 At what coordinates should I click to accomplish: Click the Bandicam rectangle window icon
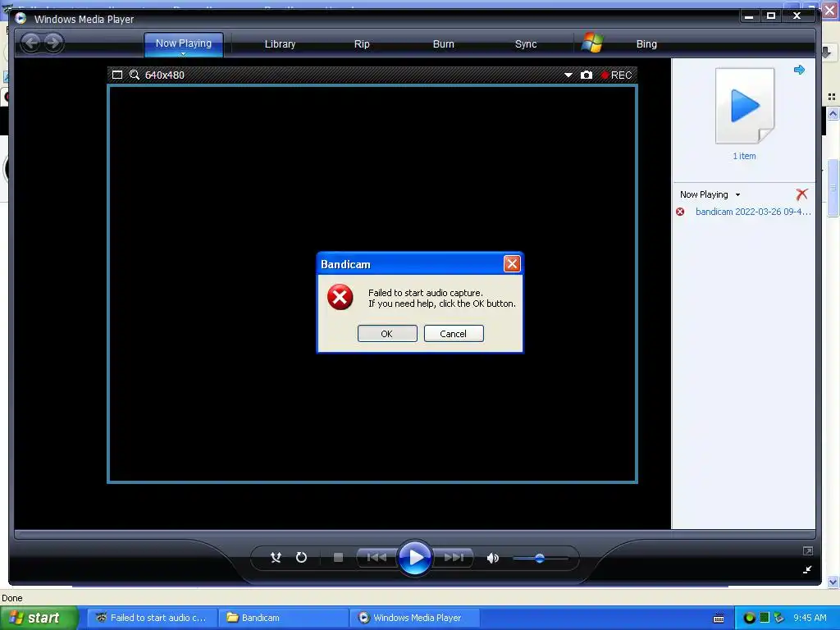point(116,75)
